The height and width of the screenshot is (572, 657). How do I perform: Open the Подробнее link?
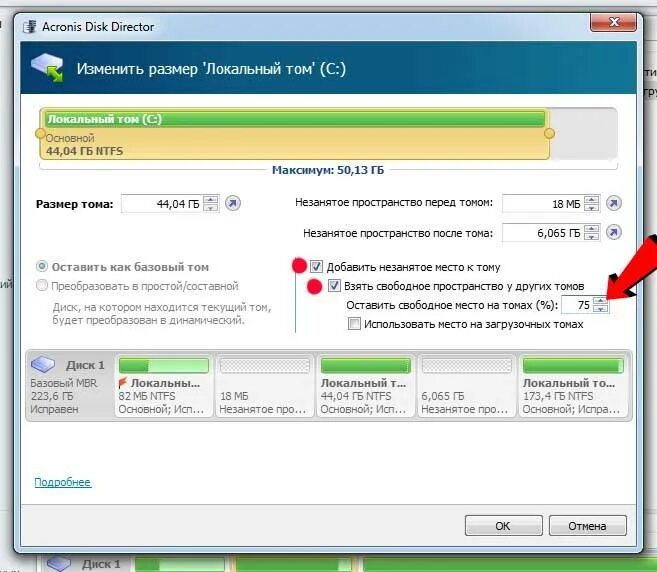[x=63, y=482]
